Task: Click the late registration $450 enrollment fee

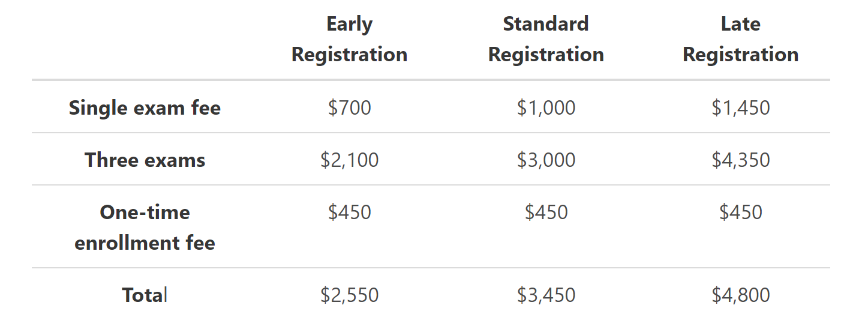Action: pos(740,213)
